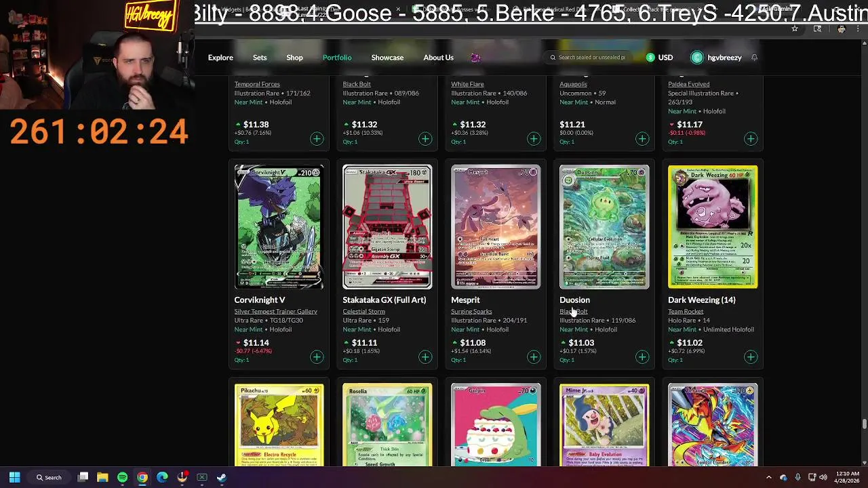Image resolution: width=868 pixels, height=488 pixels.
Task: Click the plus icon for Duosion
Action: (642, 357)
